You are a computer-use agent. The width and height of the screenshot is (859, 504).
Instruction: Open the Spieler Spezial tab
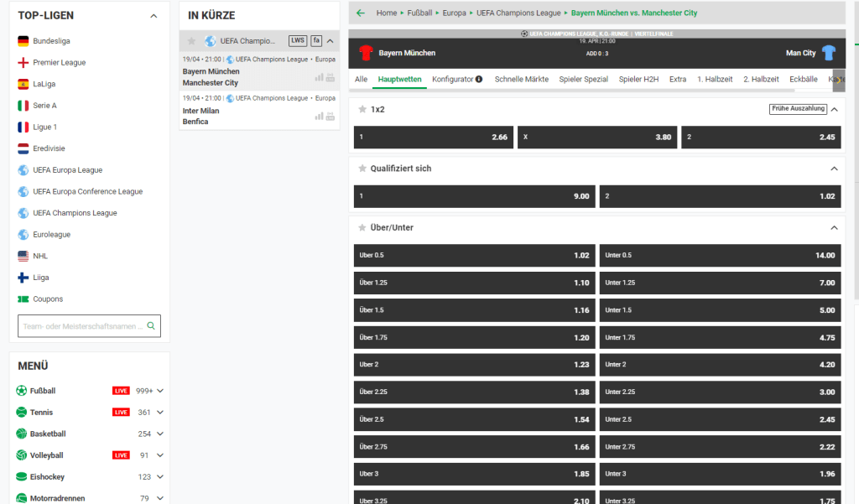point(584,79)
